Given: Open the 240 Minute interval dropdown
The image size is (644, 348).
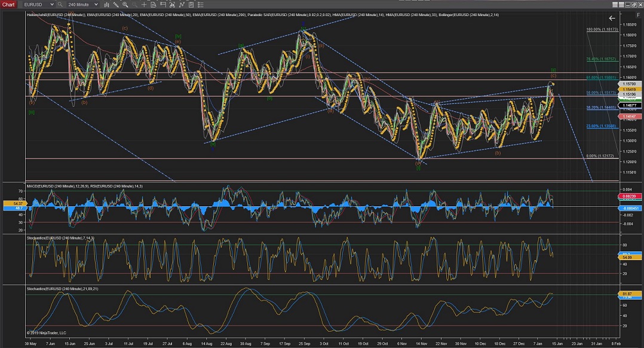Looking at the screenshot, I should coord(82,5).
